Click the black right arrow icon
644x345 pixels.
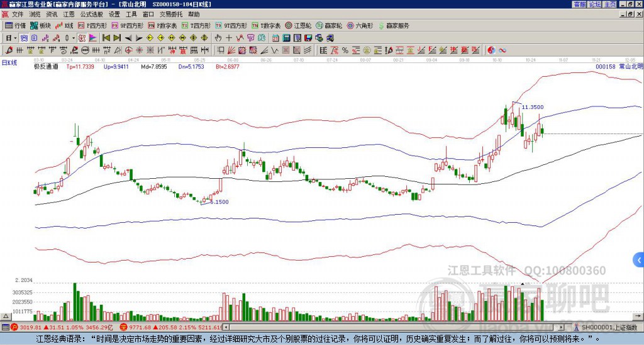tap(139, 38)
